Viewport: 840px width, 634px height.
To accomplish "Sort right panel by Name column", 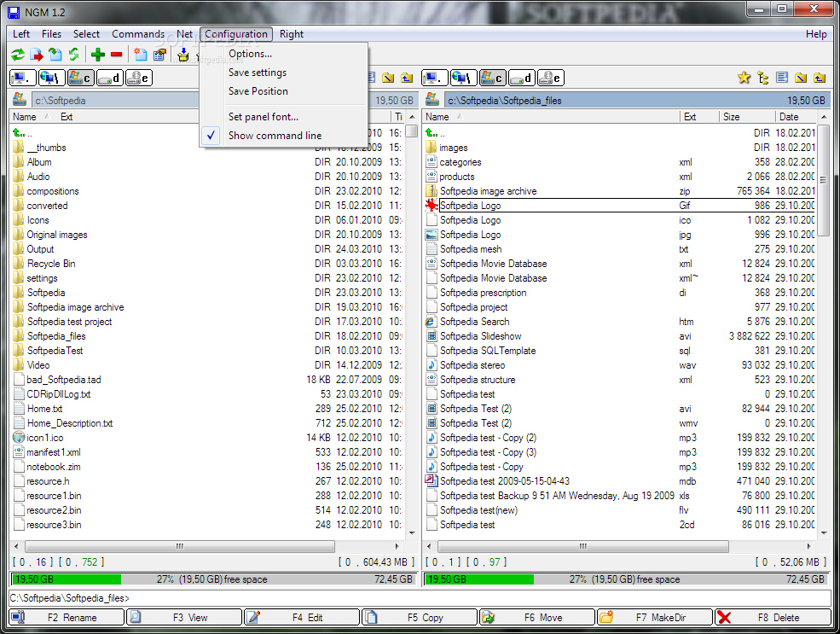I will pyautogui.click(x=551, y=117).
